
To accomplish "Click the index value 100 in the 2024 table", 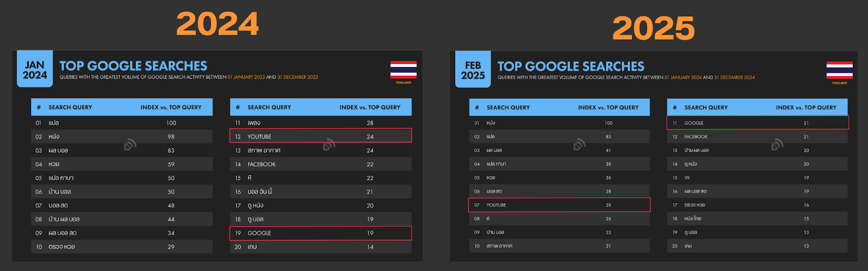I will pos(171,123).
